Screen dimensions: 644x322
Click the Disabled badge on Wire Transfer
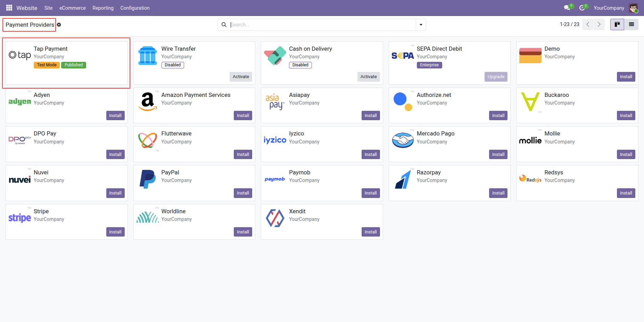173,65
